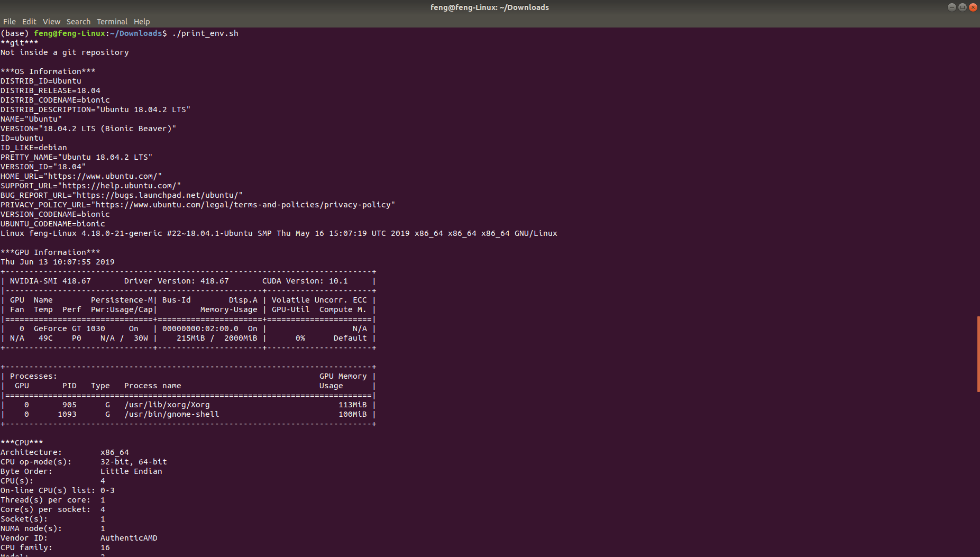Click the '215MiB / 2000MiB' memory usage

coord(217,338)
